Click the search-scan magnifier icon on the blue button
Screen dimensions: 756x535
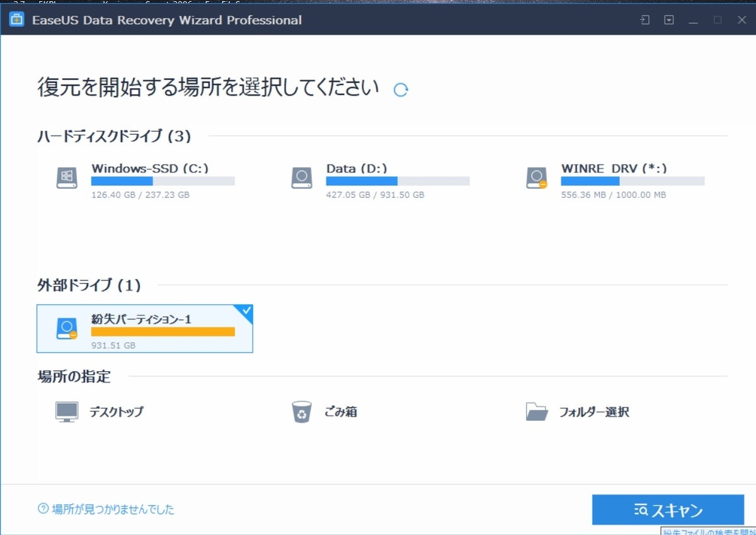click(642, 510)
